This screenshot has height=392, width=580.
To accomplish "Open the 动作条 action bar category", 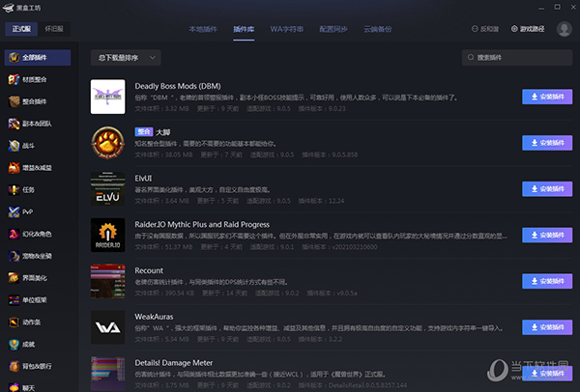I will (25, 322).
